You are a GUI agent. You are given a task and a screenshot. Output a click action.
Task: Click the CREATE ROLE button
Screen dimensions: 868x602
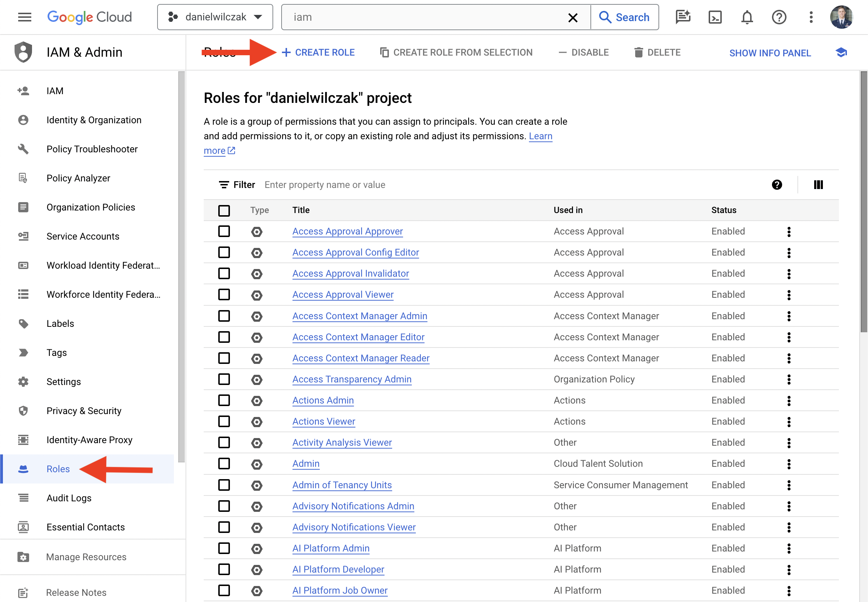tap(318, 52)
